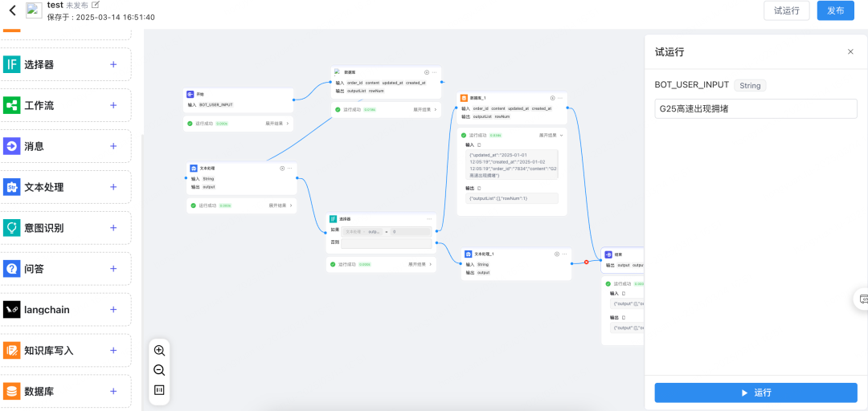The height and width of the screenshot is (411, 868).
Task: Click the 意图识别 bulb icon in sidebar
Action: [x=11, y=228]
